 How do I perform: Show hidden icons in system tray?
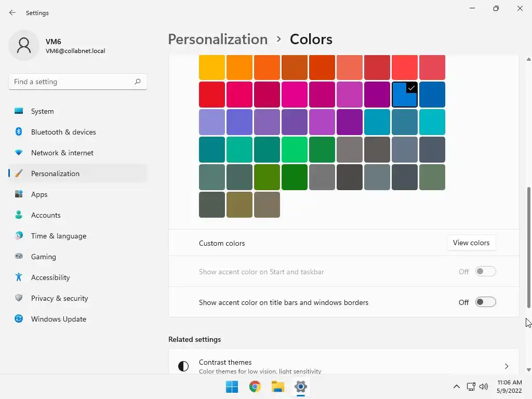tap(456, 387)
